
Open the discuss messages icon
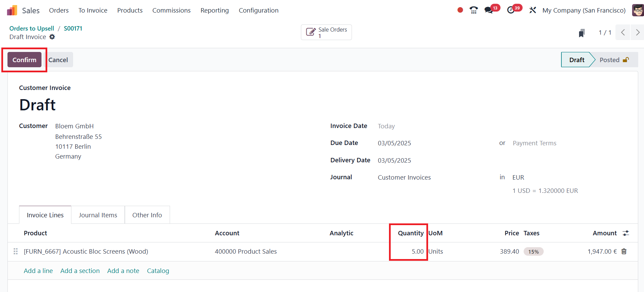coord(489,10)
